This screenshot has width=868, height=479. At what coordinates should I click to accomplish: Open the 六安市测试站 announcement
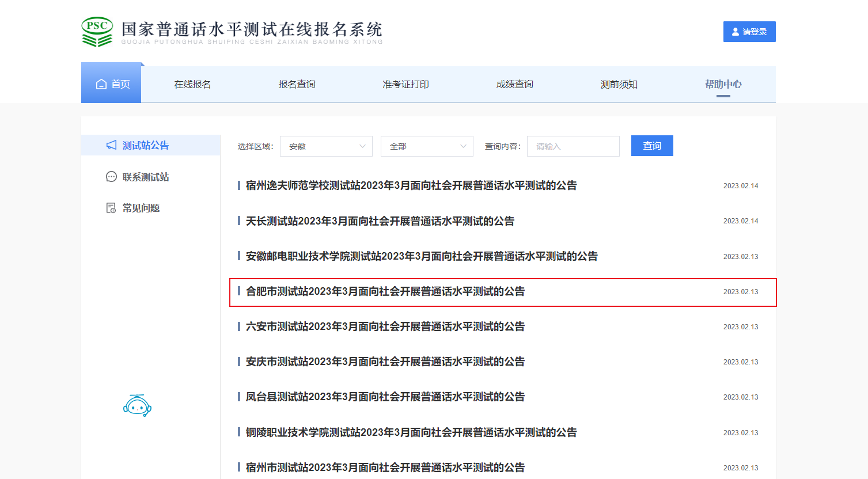click(x=385, y=326)
